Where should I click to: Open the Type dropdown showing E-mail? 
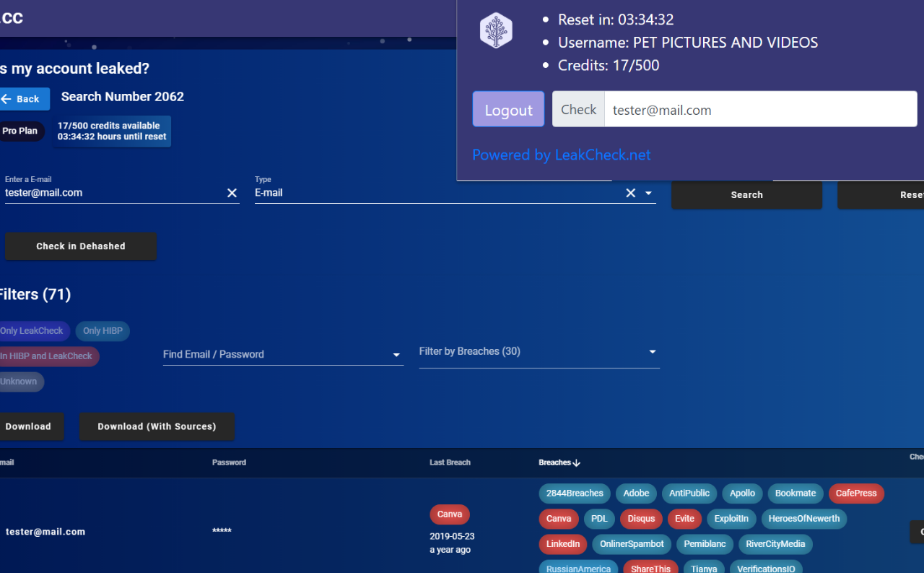[648, 193]
